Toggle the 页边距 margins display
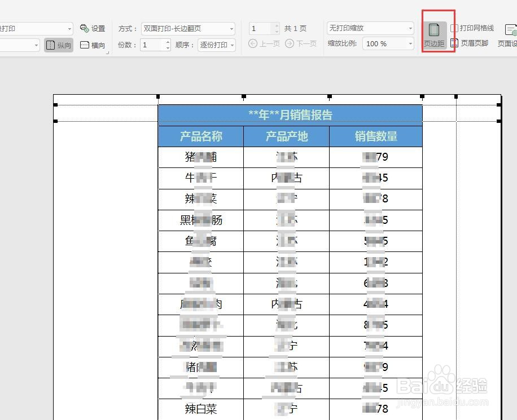This screenshot has height=420, width=517. 434,36
